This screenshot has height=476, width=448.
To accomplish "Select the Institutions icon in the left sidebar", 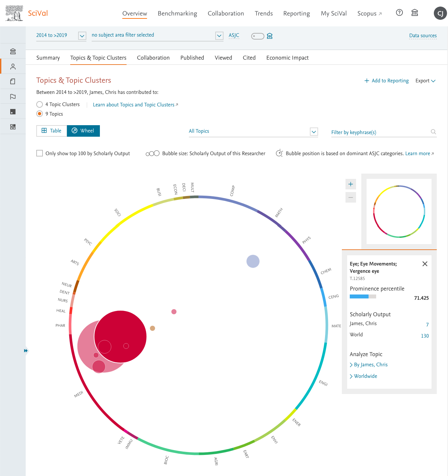I will (x=13, y=51).
